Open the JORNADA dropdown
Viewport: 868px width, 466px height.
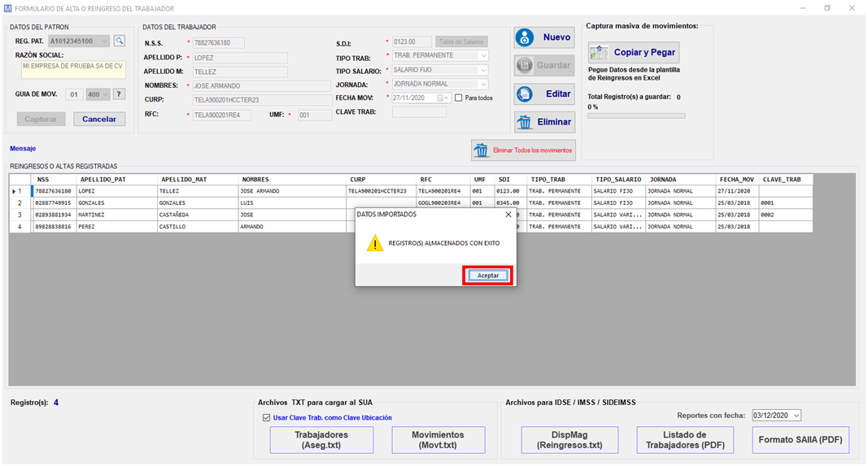pyautogui.click(x=483, y=84)
